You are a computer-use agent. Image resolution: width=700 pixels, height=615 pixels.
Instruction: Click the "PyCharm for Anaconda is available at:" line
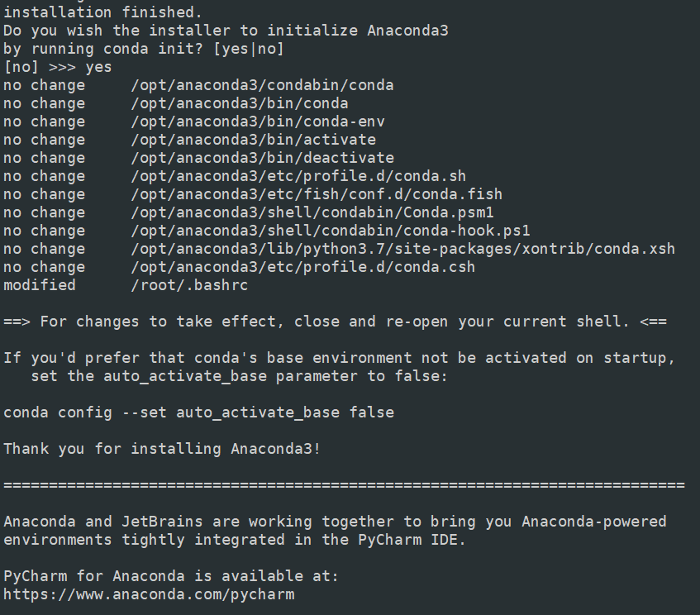171,575
